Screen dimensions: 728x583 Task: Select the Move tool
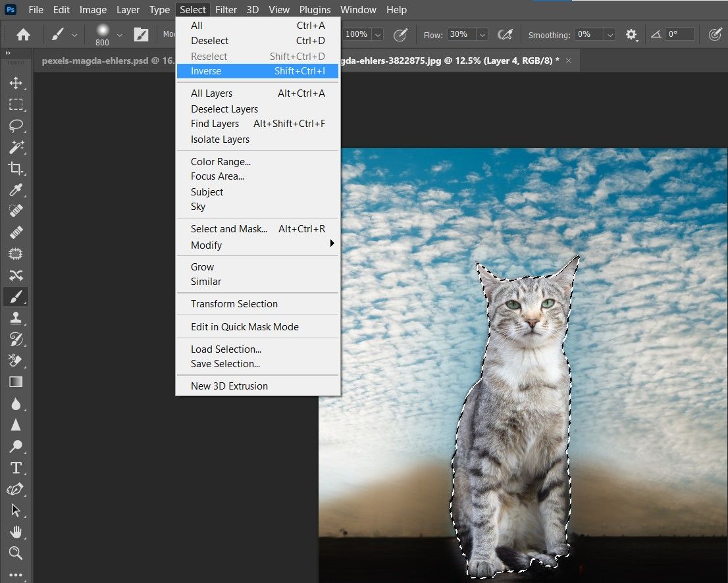point(16,83)
